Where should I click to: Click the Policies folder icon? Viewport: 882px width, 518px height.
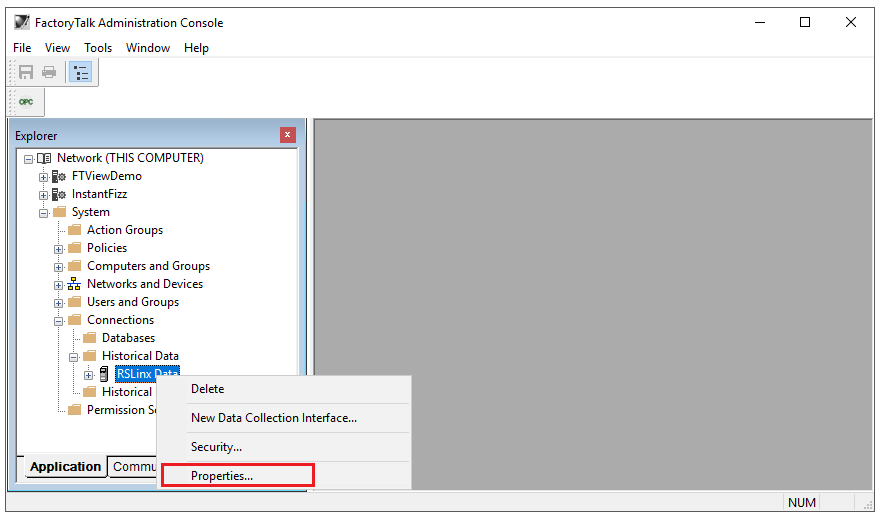[74, 247]
